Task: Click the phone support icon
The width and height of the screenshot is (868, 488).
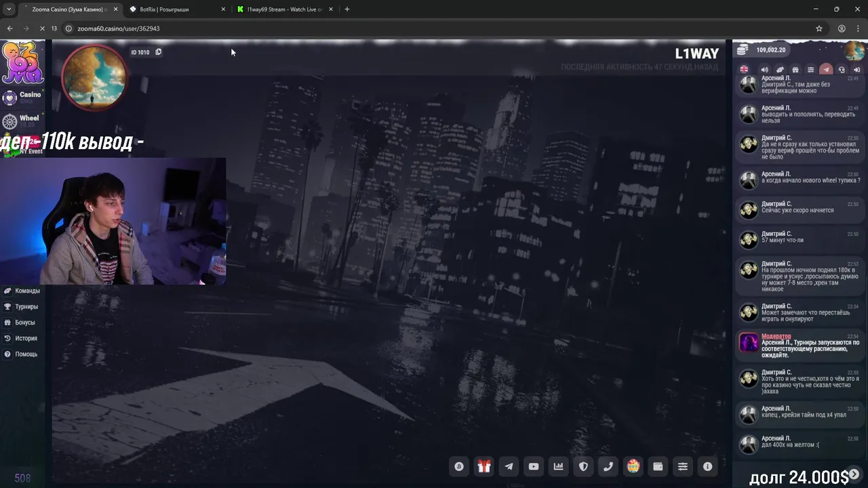Action: click(x=608, y=466)
